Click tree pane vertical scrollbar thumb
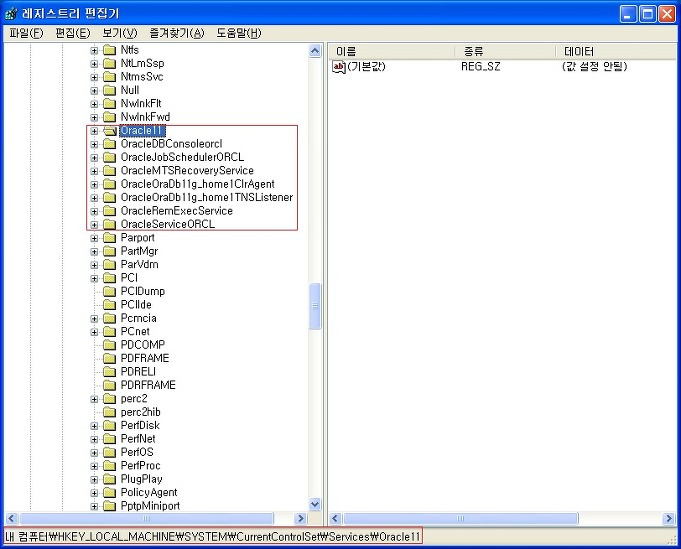This screenshot has width=681, height=549. pyautogui.click(x=315, y=306)
